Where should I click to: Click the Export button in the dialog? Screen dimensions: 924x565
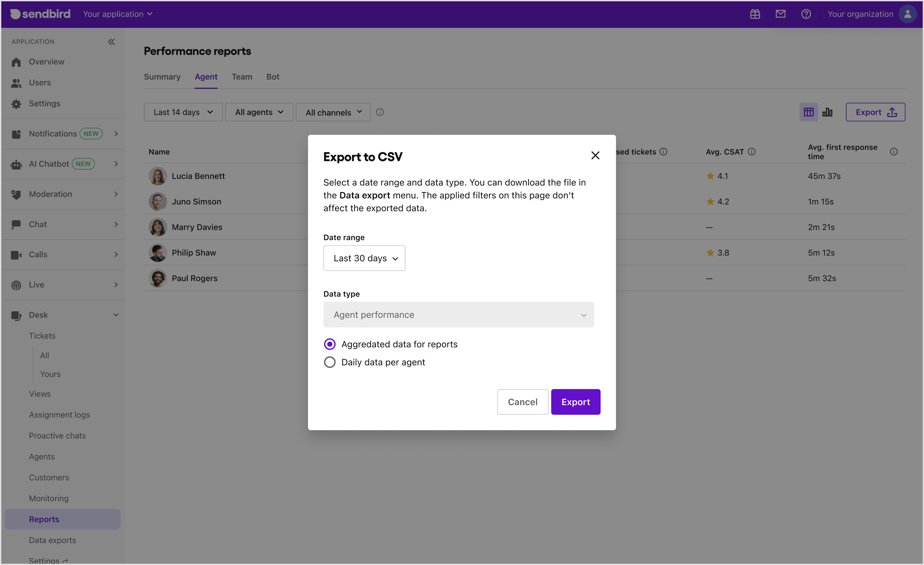tap(576, 401)
